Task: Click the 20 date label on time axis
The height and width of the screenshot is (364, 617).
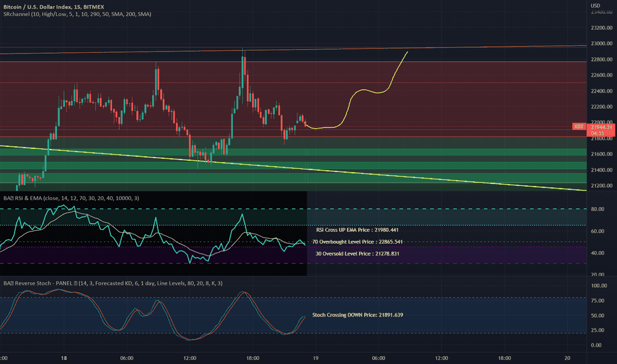Action: 567,358
